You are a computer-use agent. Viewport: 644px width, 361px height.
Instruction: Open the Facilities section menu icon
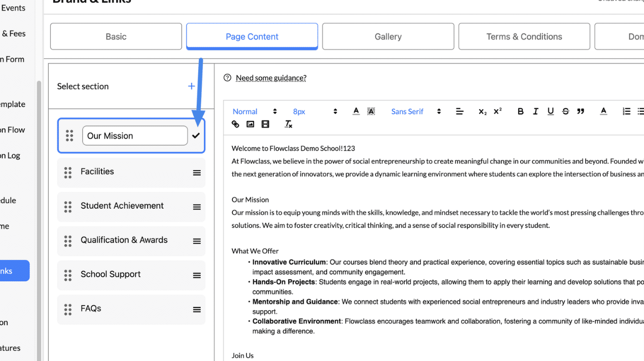coord(197,173)
